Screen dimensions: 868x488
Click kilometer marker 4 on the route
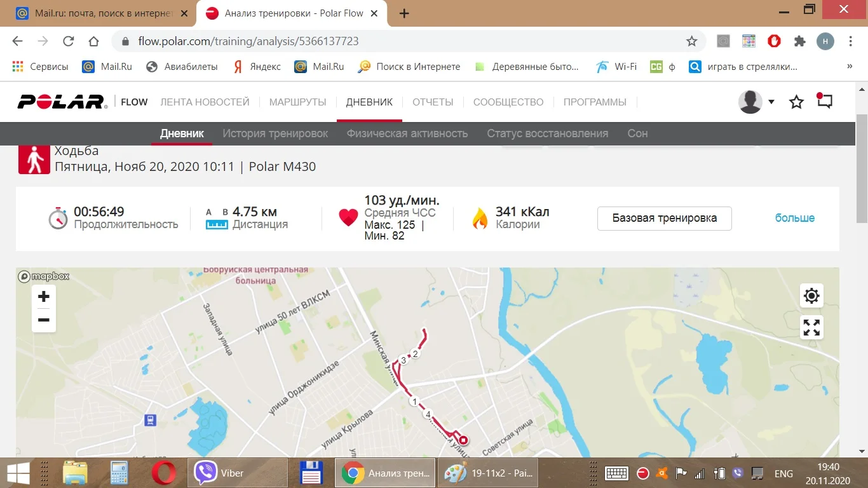pos(428,414)
